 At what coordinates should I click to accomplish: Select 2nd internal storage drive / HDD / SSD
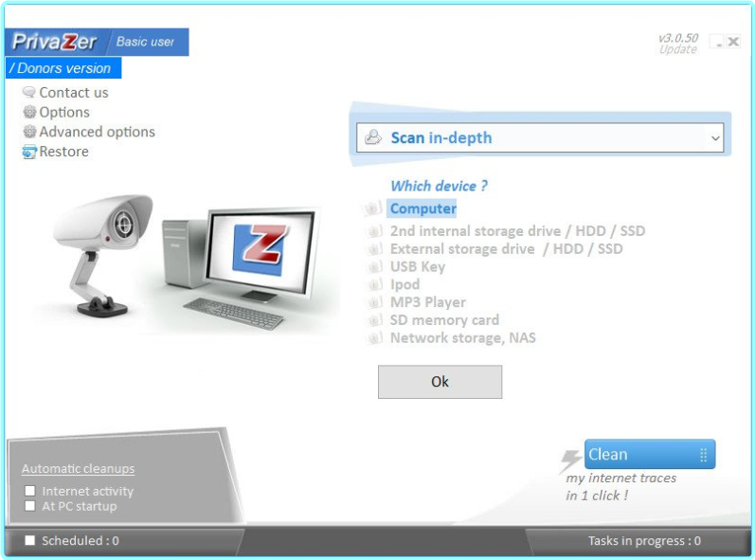pyautogui.click(x=517, y=231)
